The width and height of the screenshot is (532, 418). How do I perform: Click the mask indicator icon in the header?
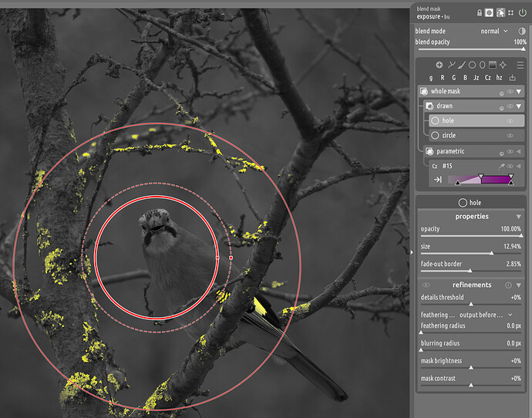point(489,13)
